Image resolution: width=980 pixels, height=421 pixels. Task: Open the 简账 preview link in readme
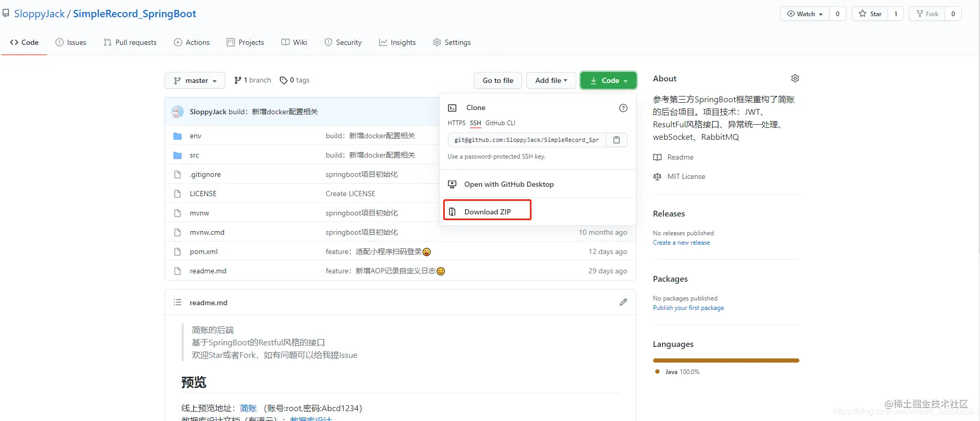click(x=249, y=408)
